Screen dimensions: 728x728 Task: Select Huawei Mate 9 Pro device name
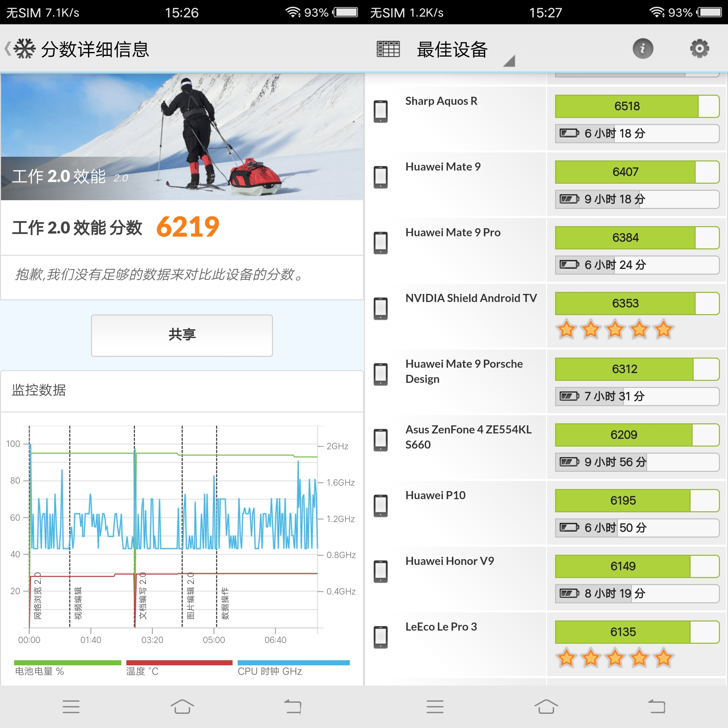click(x=453, y=232)
